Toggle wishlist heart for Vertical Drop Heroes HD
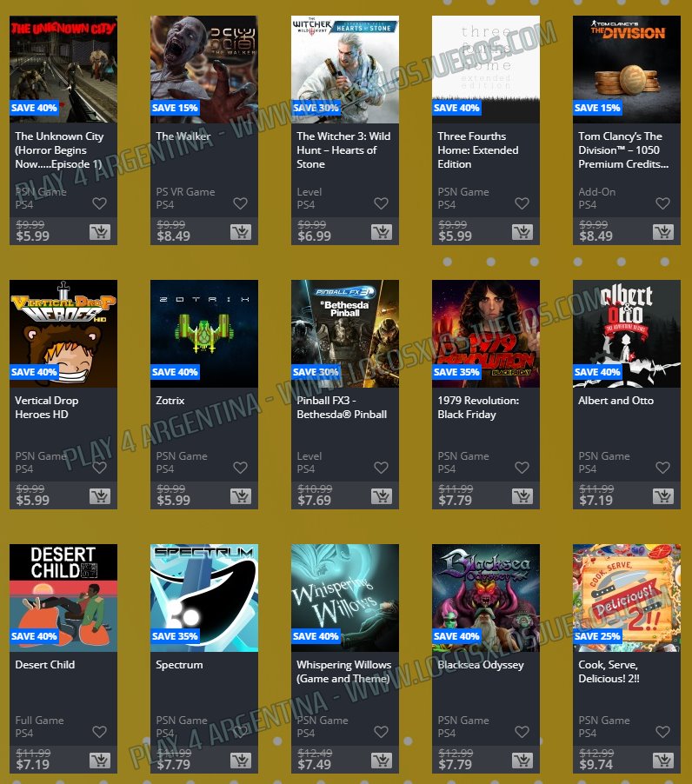Viewport: 692px width, 784px height. pos(99,468)
